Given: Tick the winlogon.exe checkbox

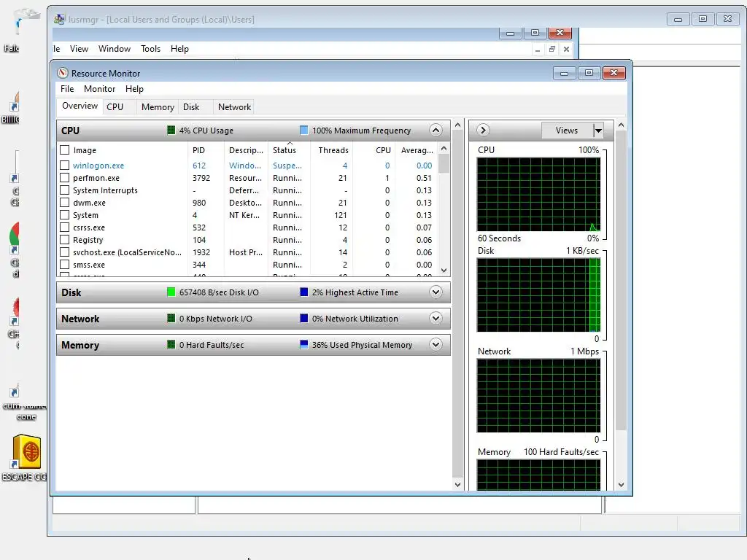Looking at the screenshot, I should (x=65, y=166).
